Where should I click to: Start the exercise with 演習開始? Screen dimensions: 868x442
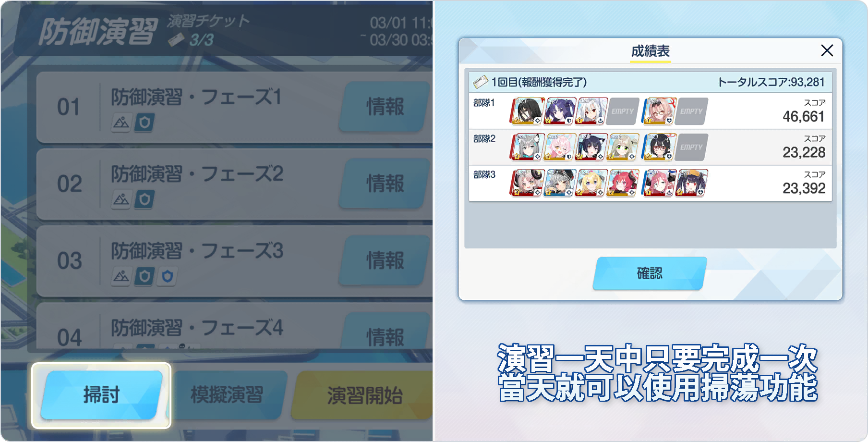(364, 395)
